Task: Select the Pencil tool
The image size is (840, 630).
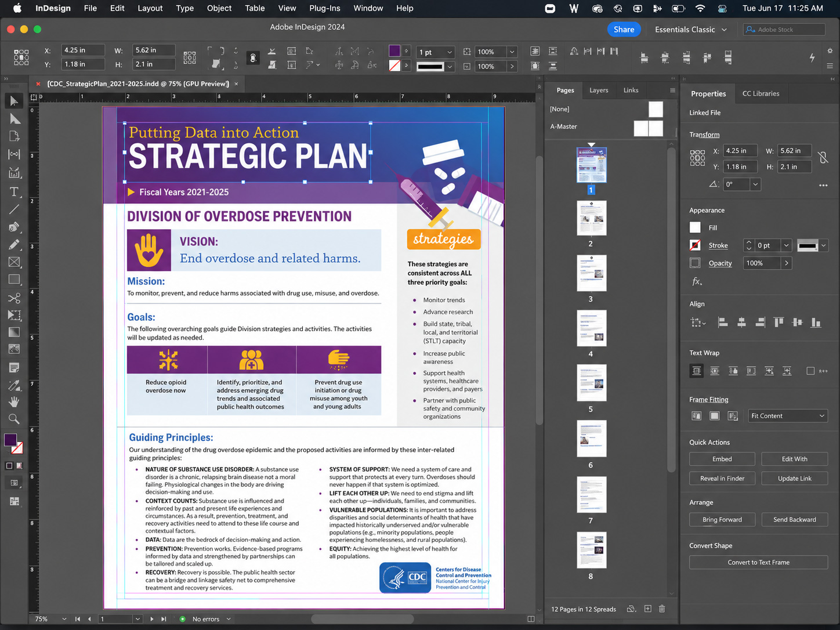Action: pyautogui.click(x=15, y=245)
